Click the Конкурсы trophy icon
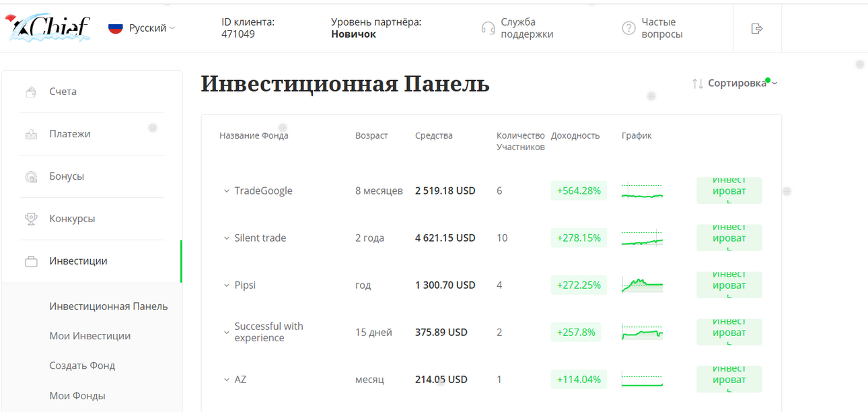This screenshot has height=412, width=868. pos(31,219)
